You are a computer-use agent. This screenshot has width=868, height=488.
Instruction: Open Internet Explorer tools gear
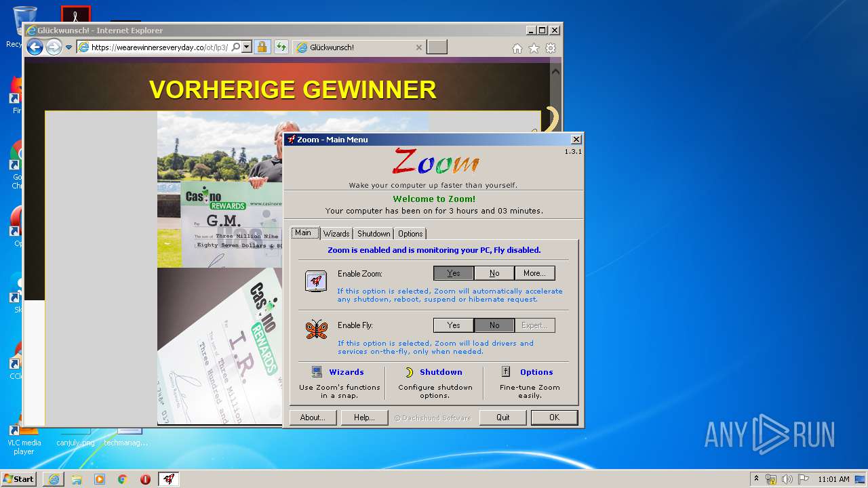coord(551,48)
